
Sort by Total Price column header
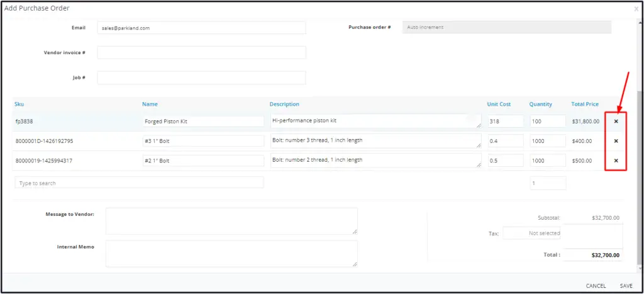(585, 104)
